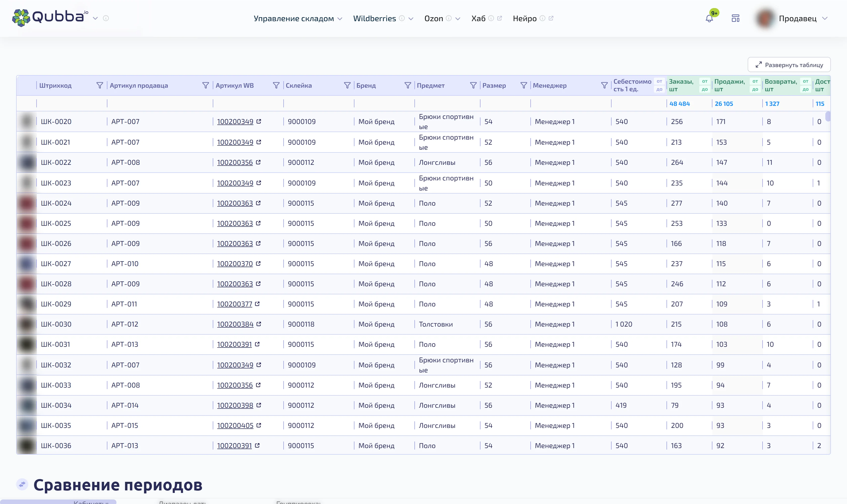
Task: Open article link 100200370 in ШК-0027 row
Action: click(235, 264)
